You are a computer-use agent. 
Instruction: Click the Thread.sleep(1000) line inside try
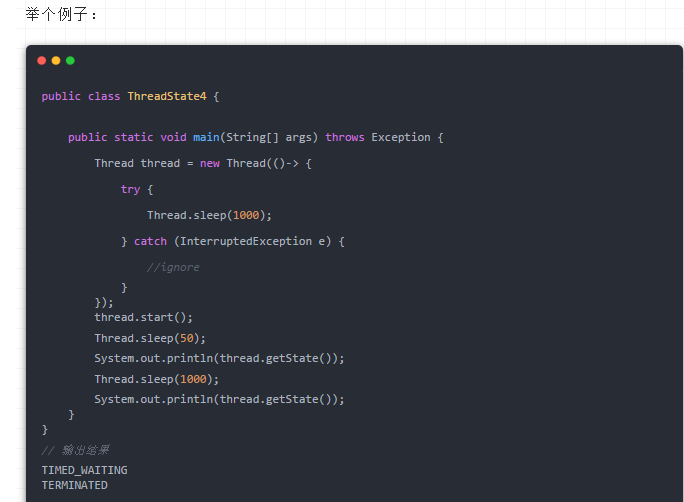coord(209,215)
